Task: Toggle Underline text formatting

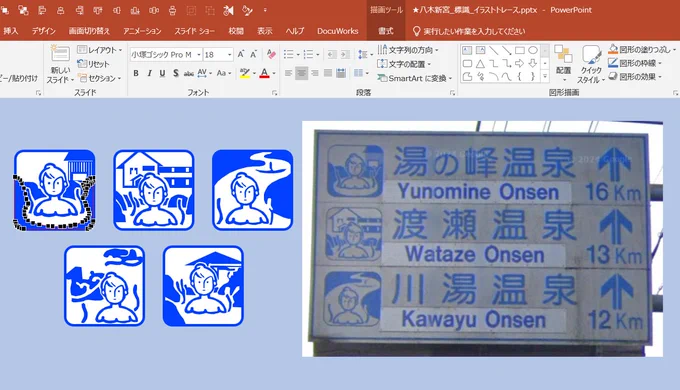Action: point(162,73)
